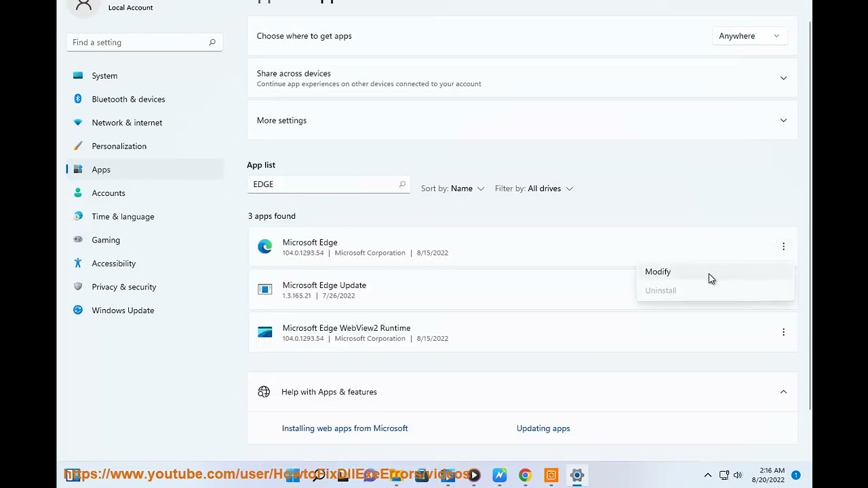Image resolution: width=868 pixels, height=488 pixels.
Task: Expand Share across devices section
Action: tap(783, 78)
